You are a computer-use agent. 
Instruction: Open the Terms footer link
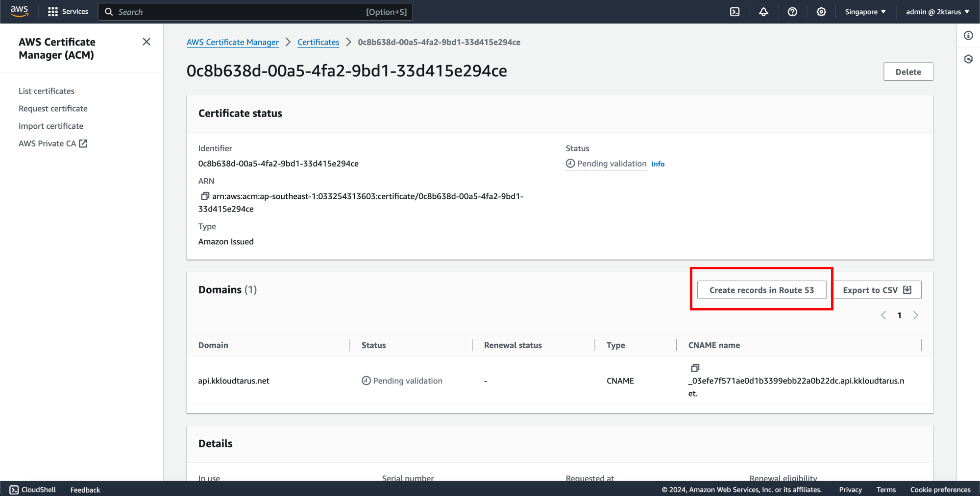pos(886,490)
